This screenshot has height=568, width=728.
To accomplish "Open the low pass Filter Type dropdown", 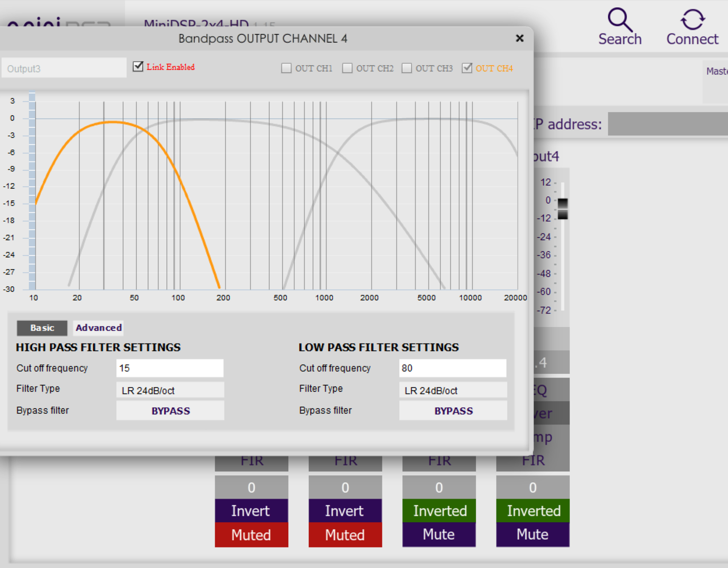I will [x=453, y=390].
